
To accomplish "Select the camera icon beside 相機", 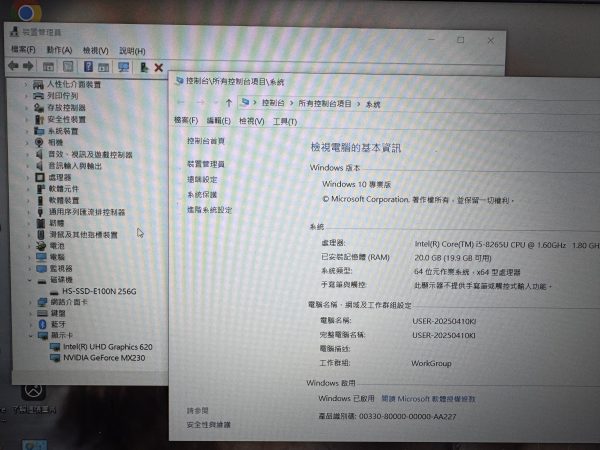I will (x=39, y=142).
